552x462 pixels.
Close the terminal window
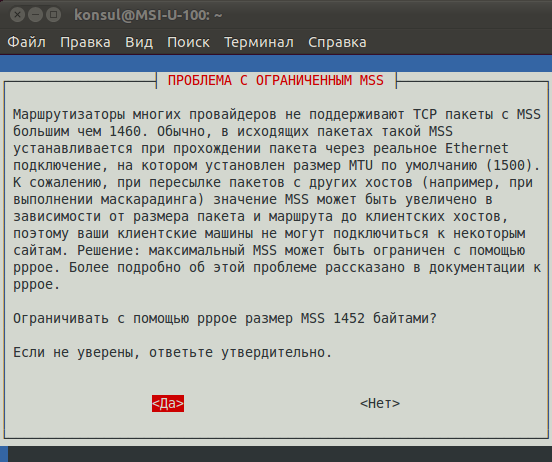pyautogui.click(x=17, y=15)
